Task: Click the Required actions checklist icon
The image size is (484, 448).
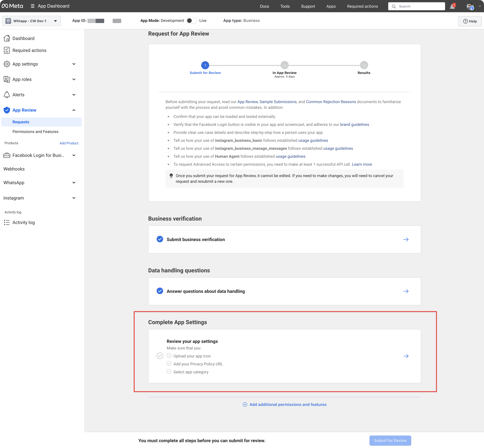Action: [7, 50]
